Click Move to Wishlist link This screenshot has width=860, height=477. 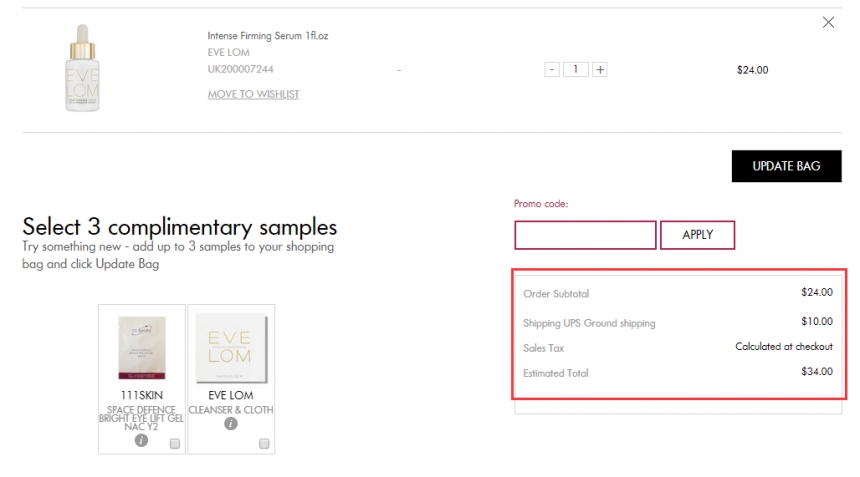[x=253, y=94]
